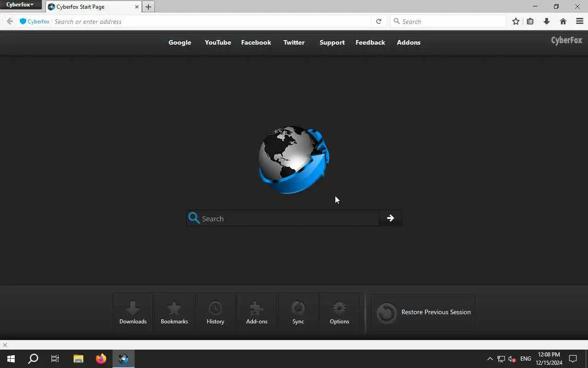Open the YouTube link
Viewport: 588px width, 368px height.
pos(218,42)
